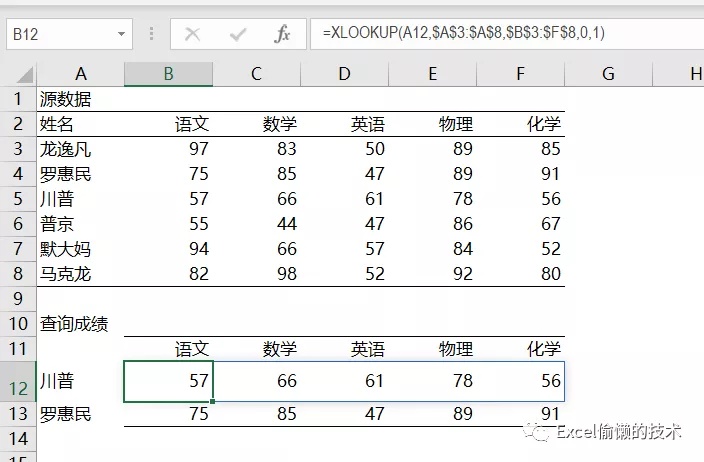The image size is (704, 462).
Task: Click cell with value 97
Action: coord(168,149)
